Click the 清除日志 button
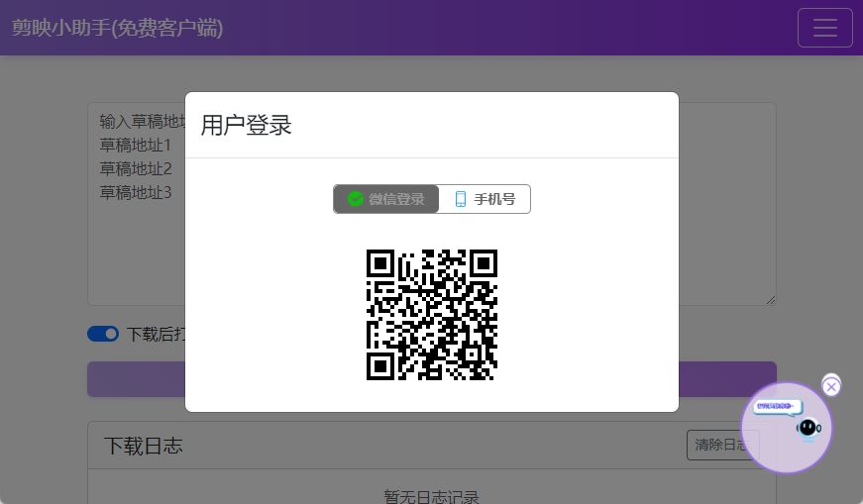Screen dimensions: 863x504 coord(722,445)
